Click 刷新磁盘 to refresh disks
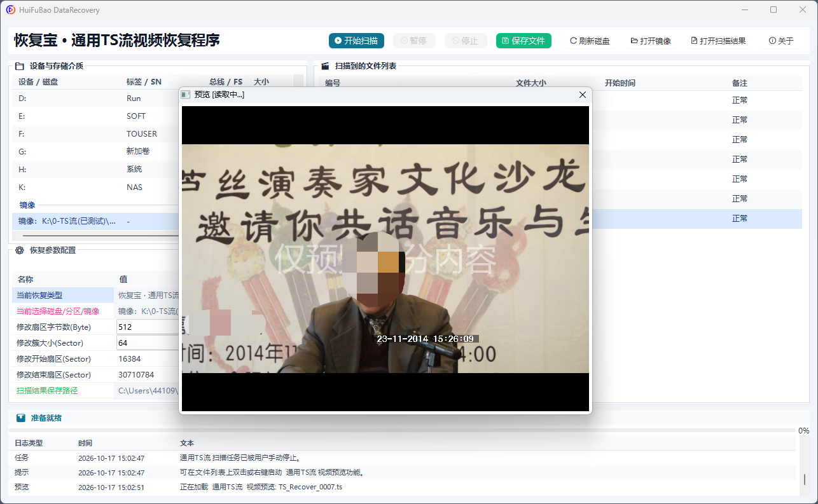 [x=590, y=41]
